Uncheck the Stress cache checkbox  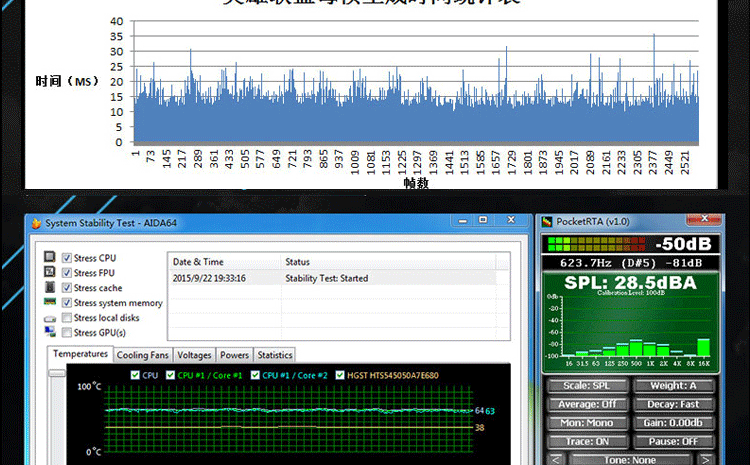tap(67, 288)
